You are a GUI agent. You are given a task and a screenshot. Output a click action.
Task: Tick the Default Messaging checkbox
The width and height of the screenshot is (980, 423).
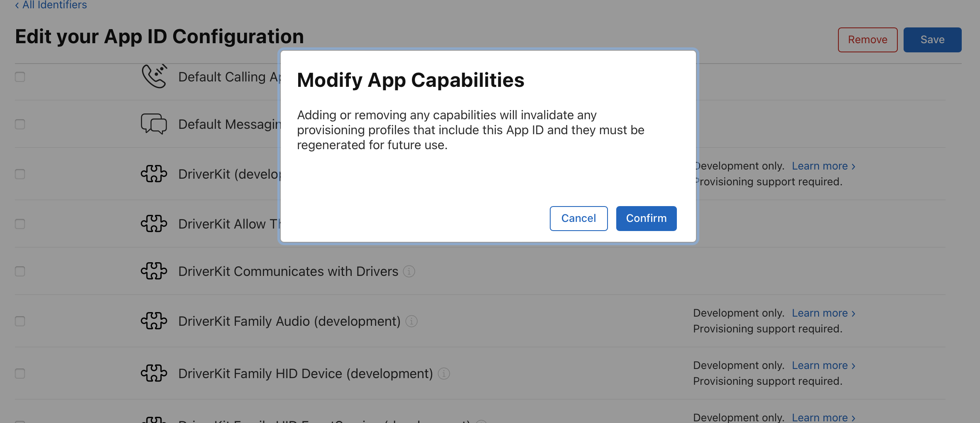20,124
